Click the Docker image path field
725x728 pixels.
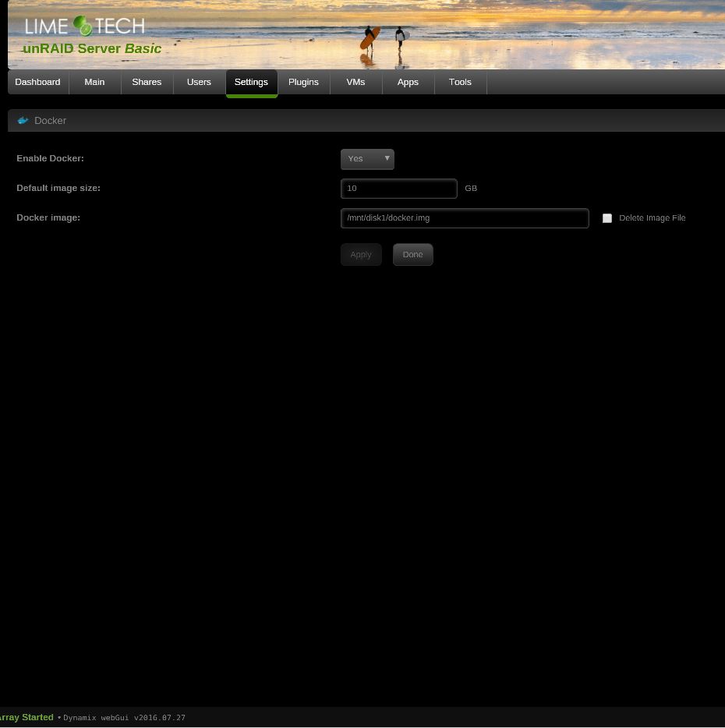point(465,218)
